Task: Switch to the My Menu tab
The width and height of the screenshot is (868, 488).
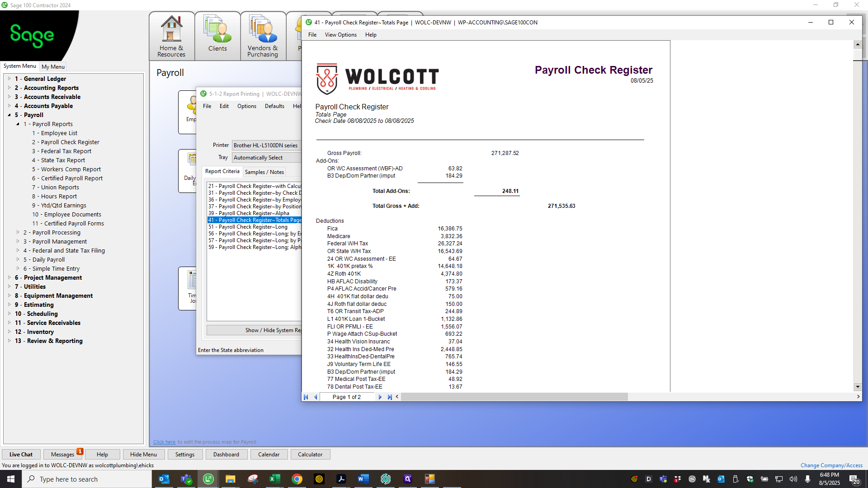Action: point(53,66)
